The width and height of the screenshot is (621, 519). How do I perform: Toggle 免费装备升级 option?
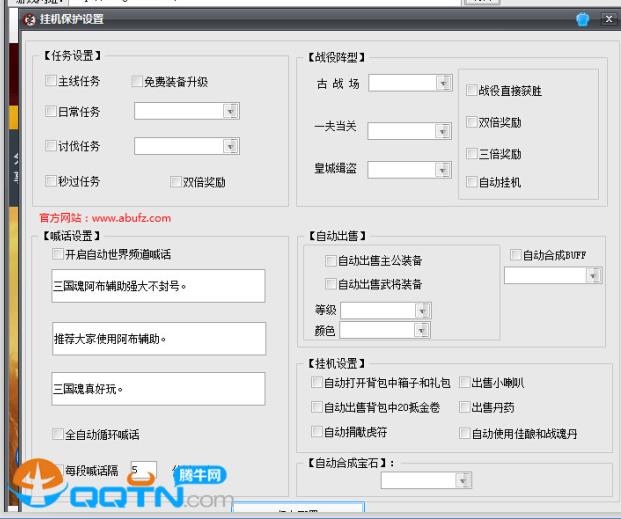(138, 82)
